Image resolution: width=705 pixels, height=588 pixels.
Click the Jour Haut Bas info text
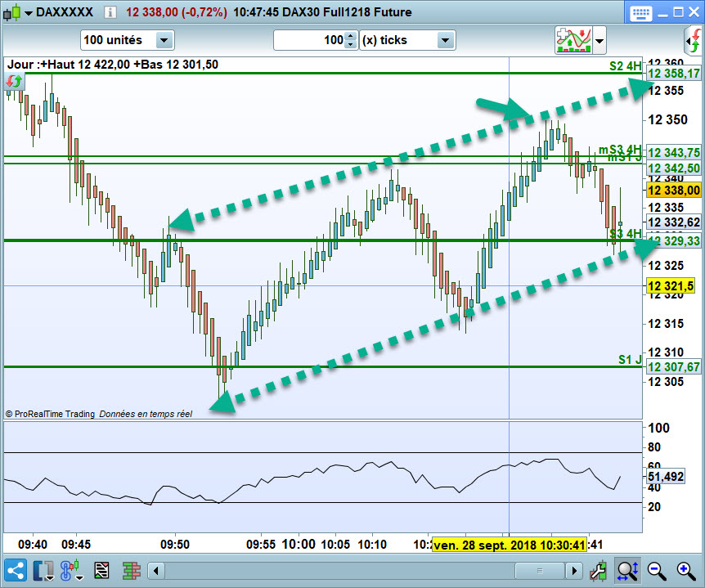[113, 65]
